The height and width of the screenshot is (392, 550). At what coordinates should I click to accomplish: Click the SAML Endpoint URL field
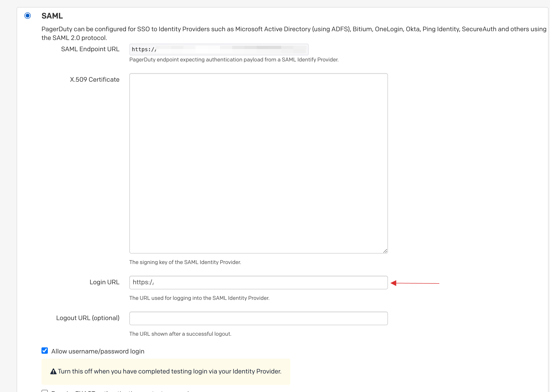(219, 49)
